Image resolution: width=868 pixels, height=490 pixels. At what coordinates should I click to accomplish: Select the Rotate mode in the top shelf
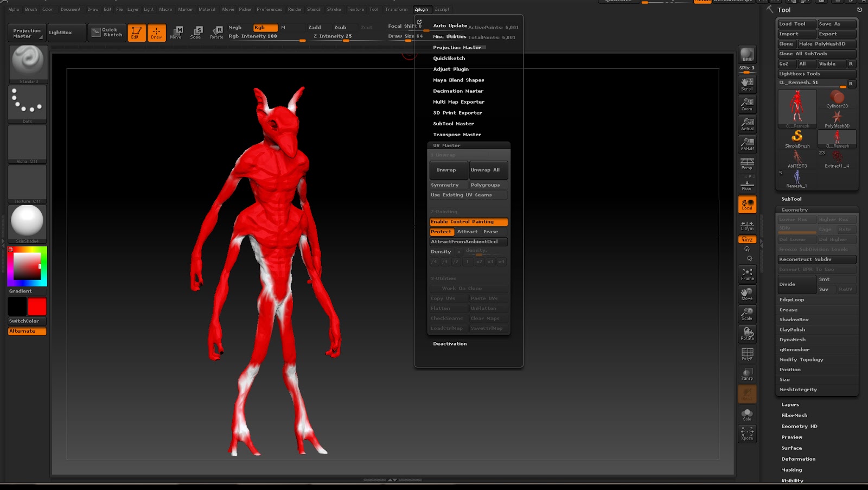tap(216, 33)
